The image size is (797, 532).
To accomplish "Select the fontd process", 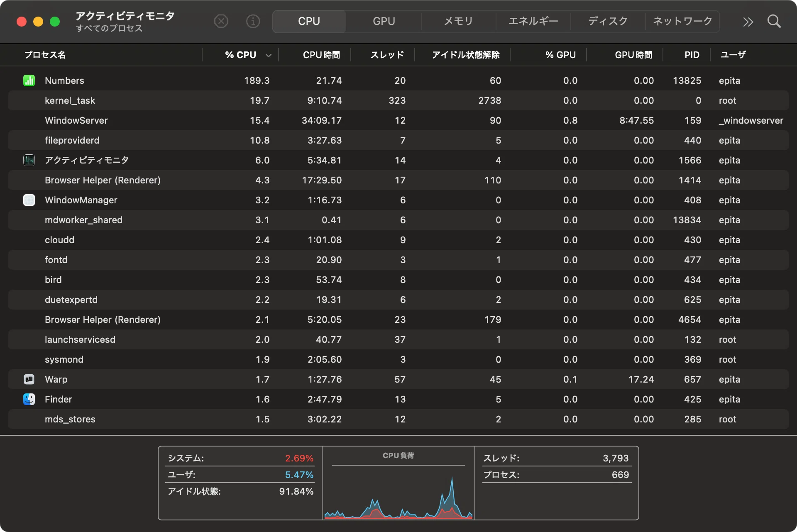I will tap(398, 260).
